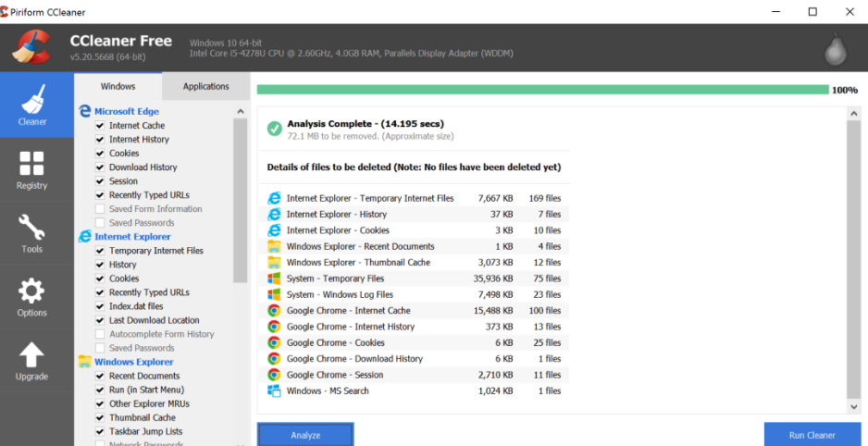Click the Run Cleaner button
868x446 pixels.
coord(812,435)
